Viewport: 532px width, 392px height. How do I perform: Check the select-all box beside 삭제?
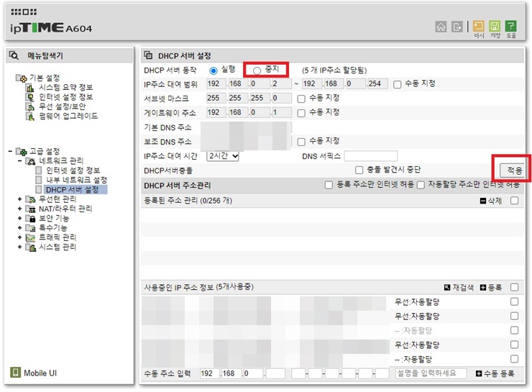[514, 201]
